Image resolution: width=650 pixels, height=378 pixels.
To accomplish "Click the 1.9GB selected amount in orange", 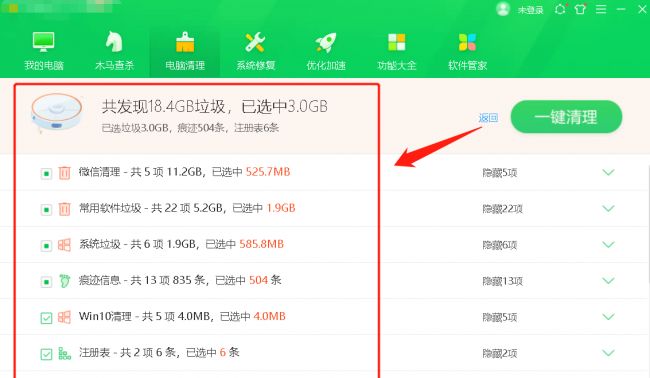I will click(281, 208).
